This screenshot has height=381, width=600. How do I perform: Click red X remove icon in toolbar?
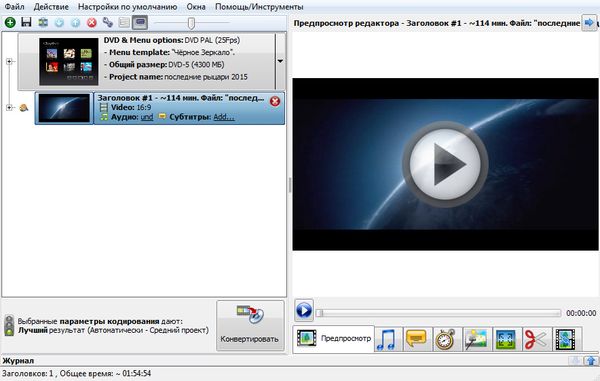pos(92,23)
